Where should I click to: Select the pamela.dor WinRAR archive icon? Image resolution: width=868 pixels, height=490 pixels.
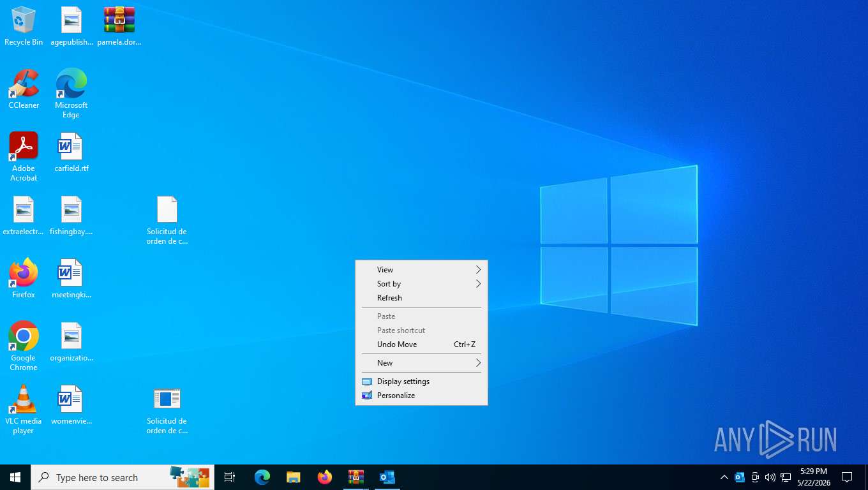(x=119, y=27)
